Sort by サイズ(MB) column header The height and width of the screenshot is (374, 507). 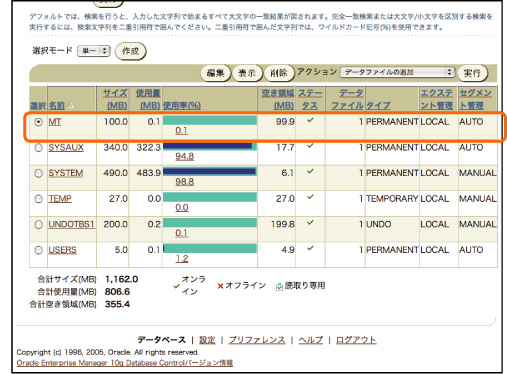coord(115,99)
